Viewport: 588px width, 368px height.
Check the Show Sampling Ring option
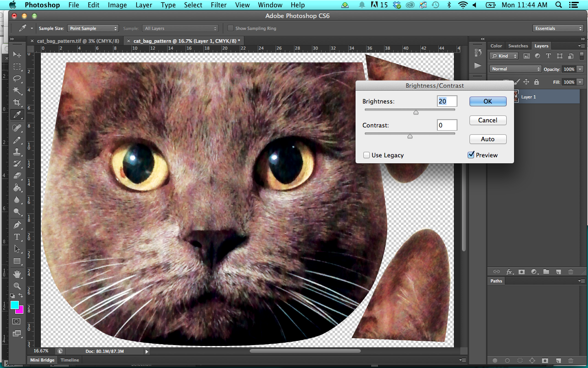pyautogui.click(x=231, y=28)
